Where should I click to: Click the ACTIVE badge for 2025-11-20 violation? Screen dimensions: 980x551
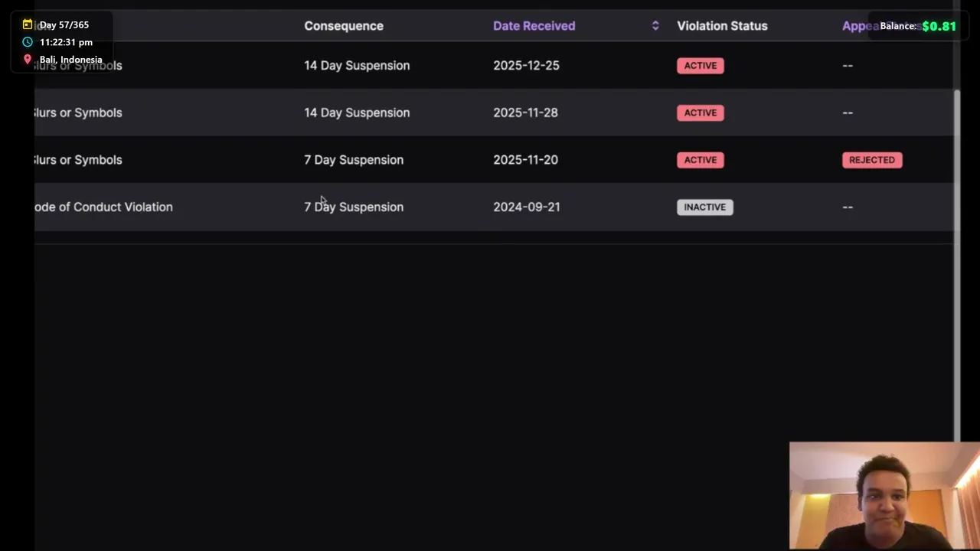(x=701, y=160)
